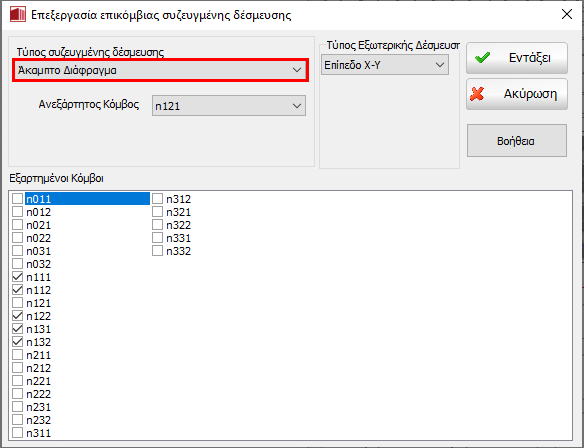Screen dimensions: 584x448
Task: Enable the n121 dependent node checkbox
Action: click(x=18, y=303)
